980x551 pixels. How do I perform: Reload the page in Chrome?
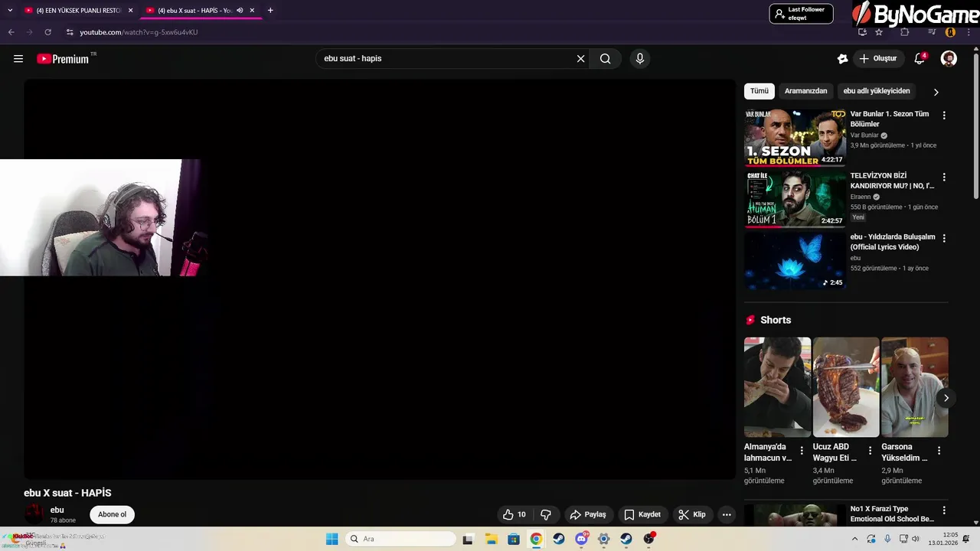pyautogui.click(x=47, y=32)
